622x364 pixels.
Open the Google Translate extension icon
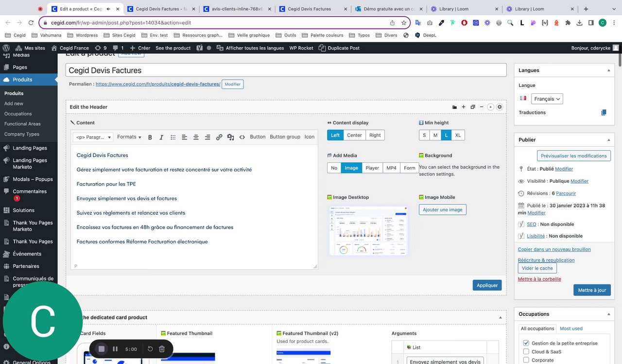pos(418,22)
